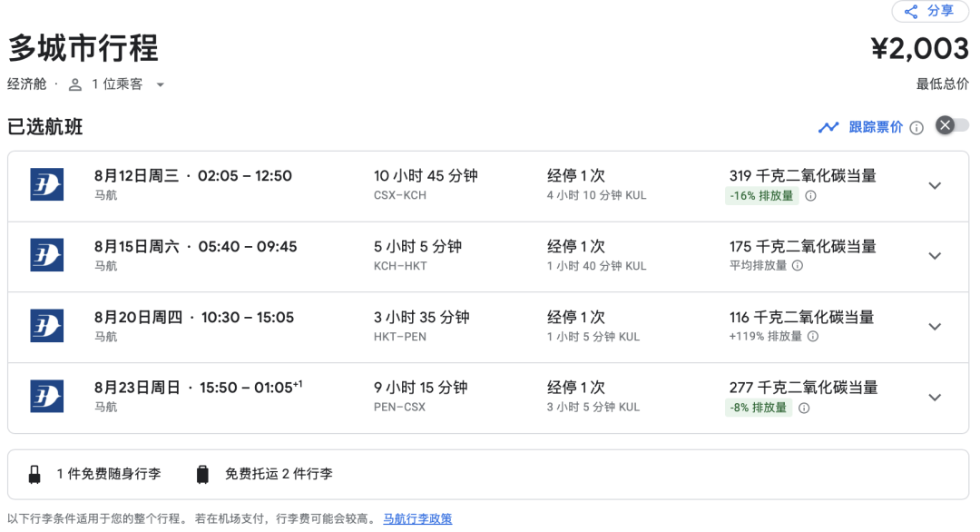This screenshot has width=980, height=532.
Task: Click the -16% emissions info icon
Action: pyautogui.click(x=810, y=196)
